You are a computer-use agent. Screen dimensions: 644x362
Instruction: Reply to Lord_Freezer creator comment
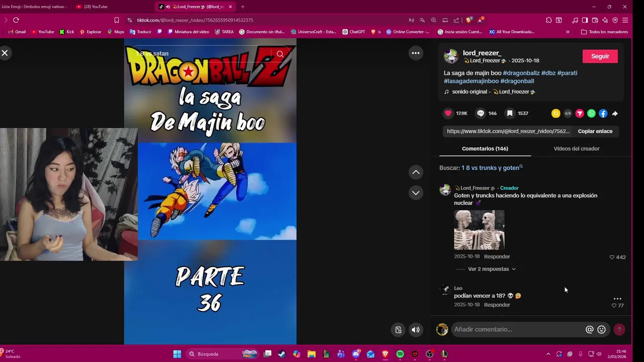coord(497,256)
